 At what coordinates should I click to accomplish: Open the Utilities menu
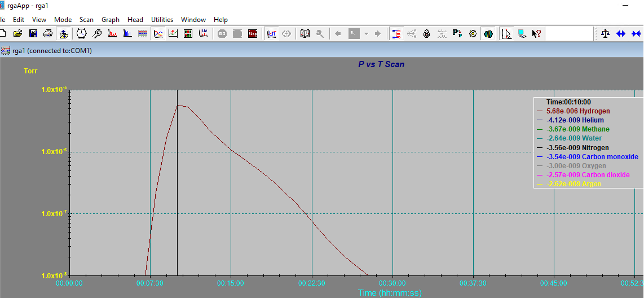click(162, 20)
